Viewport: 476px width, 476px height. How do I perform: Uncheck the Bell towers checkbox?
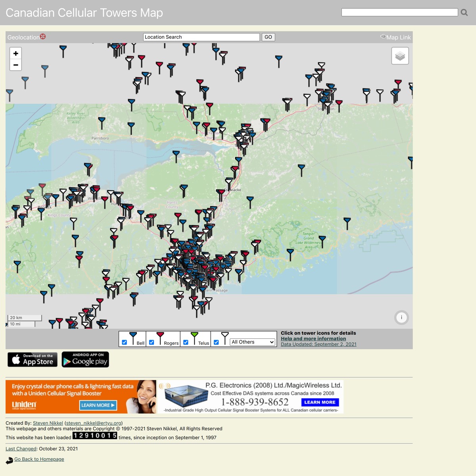tap(125, 342)
